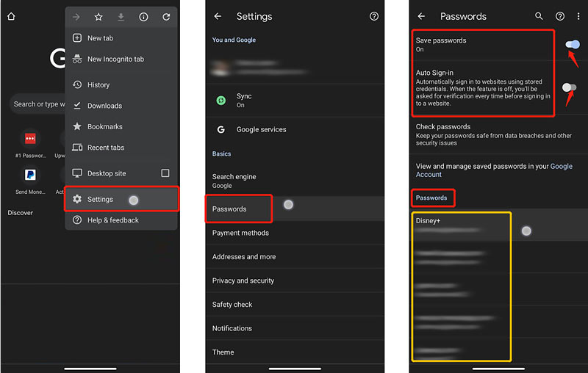Open Settings from Chrome menu
This screenshot has width=588, height=373.
[x=121, y=199]
